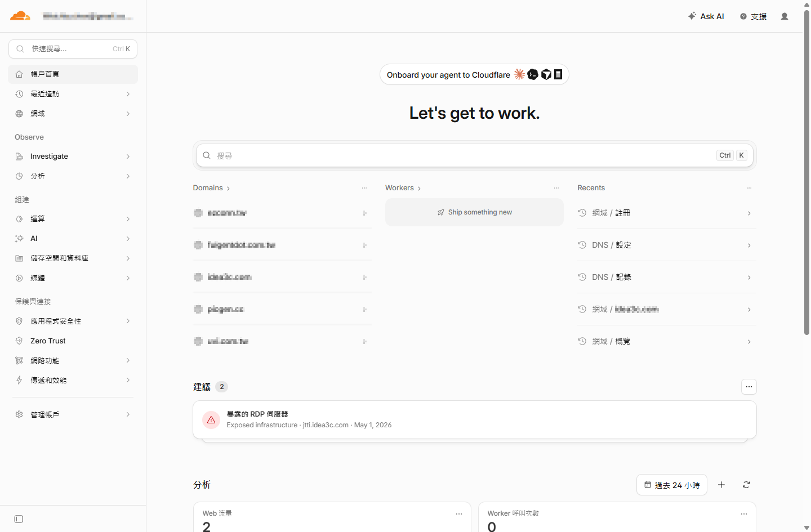This screenshot has height=532, width=811.
Task: Expand the 運算 sidebar item
Action: click(73, 219)
